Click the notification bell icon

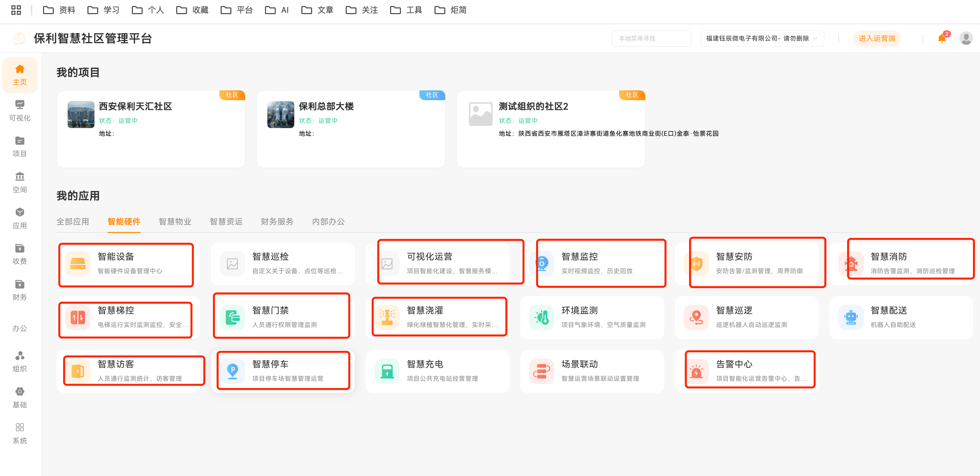pyautogui.click(x=942, y=38)
